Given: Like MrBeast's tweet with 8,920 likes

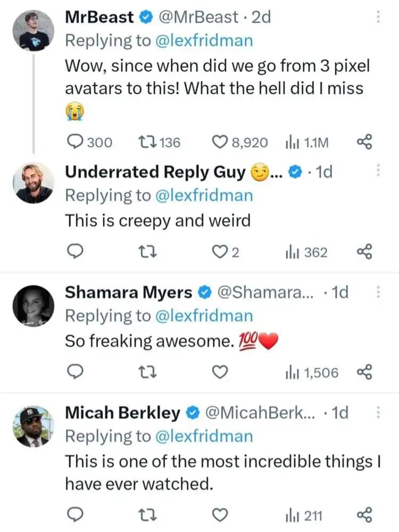Looking at the screenshot, I should point(220,142).
